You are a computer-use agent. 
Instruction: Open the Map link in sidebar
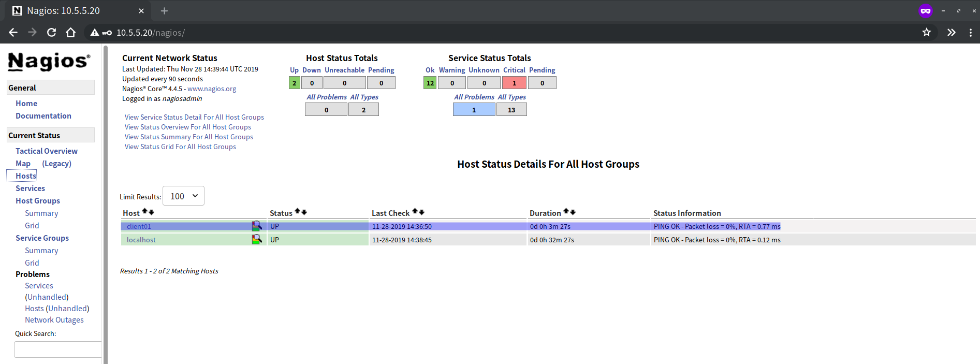tap(23, 164)
